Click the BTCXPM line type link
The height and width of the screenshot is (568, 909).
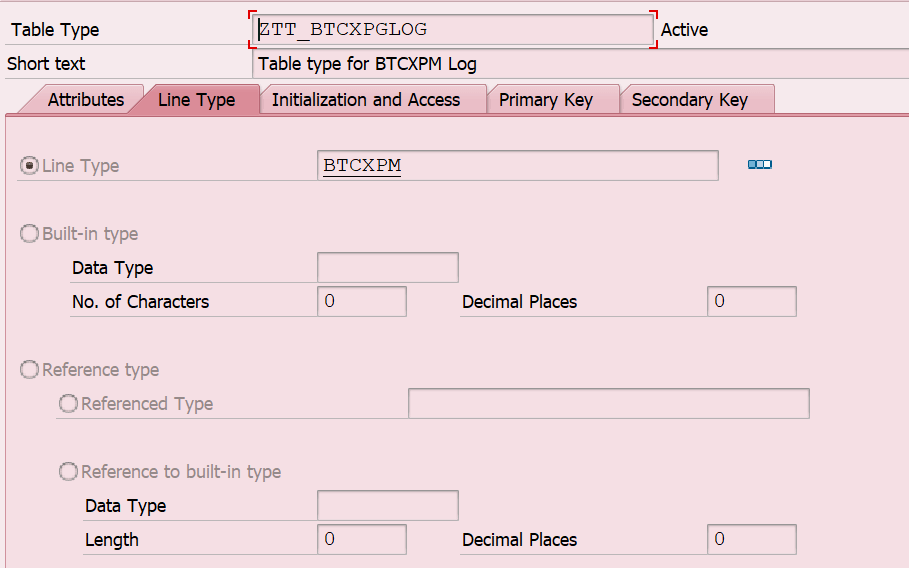[362, 166]
